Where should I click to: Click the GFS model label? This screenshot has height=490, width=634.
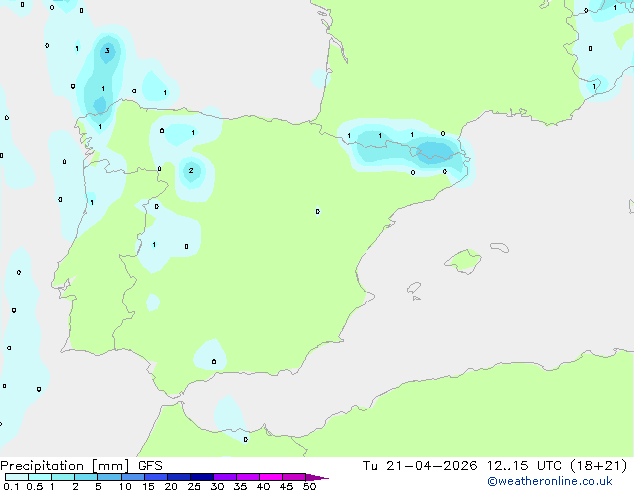click(x=150, y=466)
